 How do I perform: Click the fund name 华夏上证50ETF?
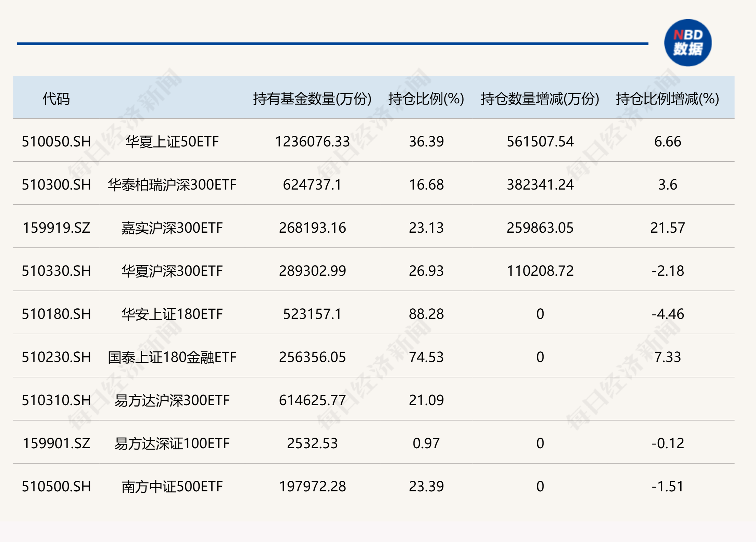tap(172, 141)
